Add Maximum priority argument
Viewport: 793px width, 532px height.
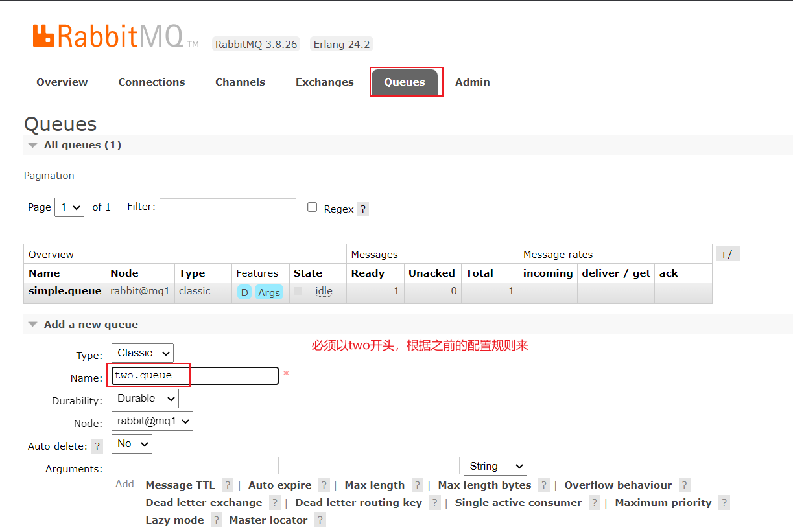(x=663, y=503)
